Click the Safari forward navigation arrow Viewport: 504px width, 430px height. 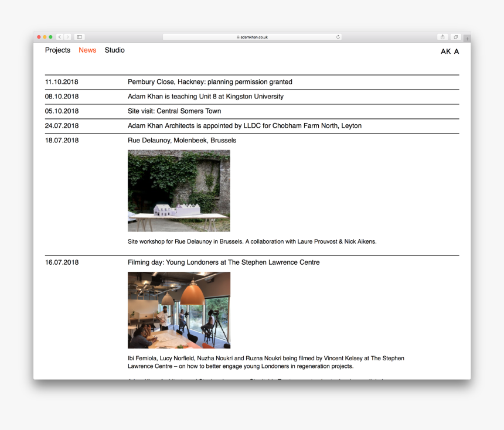[67, 36]
